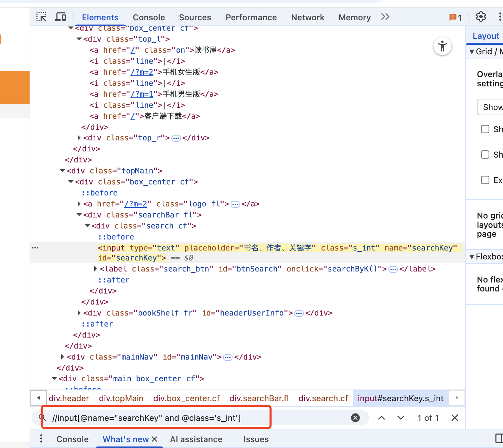
Task: Expand the collapsed top_r div ellipsis
Action: 176,138
